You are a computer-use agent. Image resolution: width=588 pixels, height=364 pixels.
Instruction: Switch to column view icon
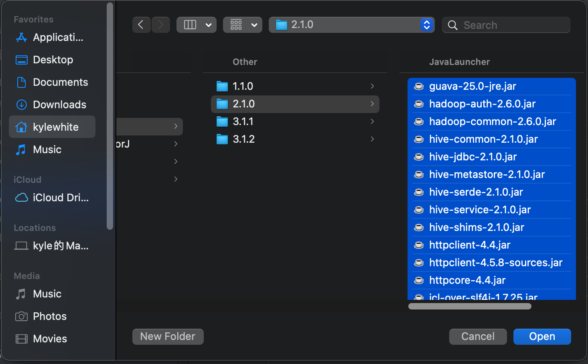pos(190,25)
